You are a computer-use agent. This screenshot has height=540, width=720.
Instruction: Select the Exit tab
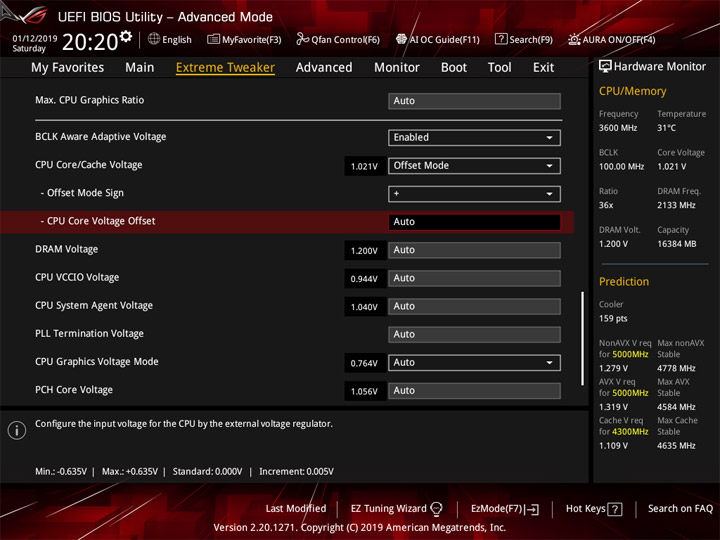[543, 68]
